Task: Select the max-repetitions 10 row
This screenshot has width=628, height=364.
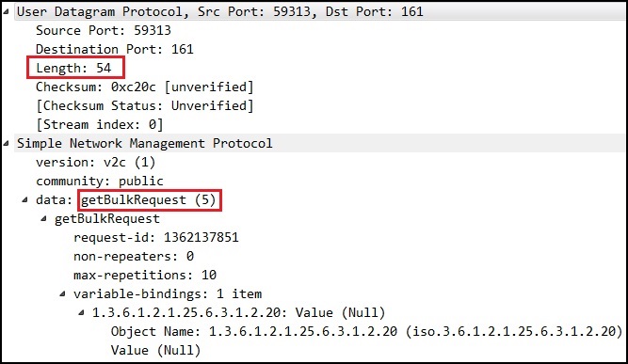Action: point(145,275)
